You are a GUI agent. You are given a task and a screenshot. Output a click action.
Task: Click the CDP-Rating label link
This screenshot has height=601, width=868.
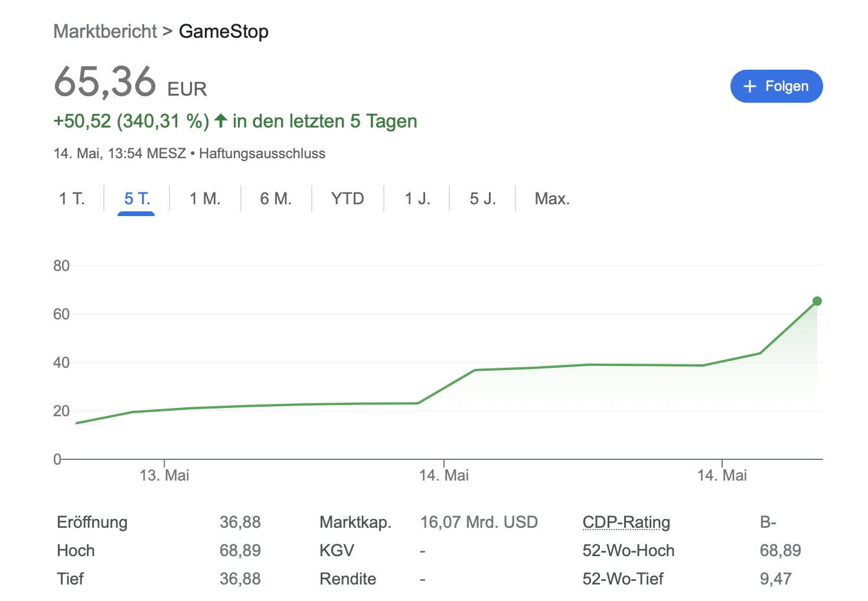coord(626,522)
